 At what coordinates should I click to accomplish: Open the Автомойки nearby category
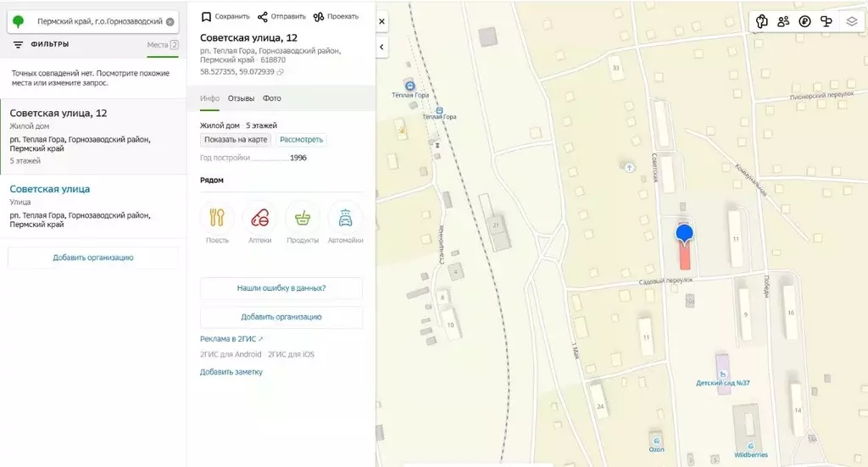[345, 218]
